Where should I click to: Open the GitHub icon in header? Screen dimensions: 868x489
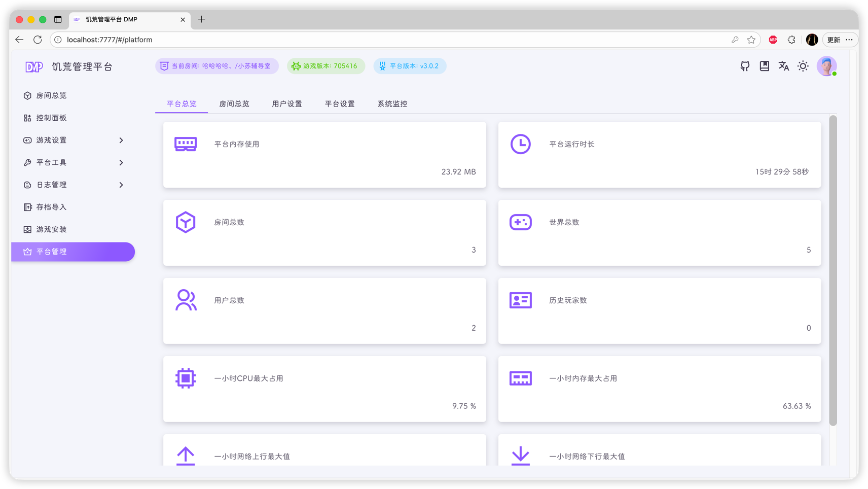tap(745, 66)
